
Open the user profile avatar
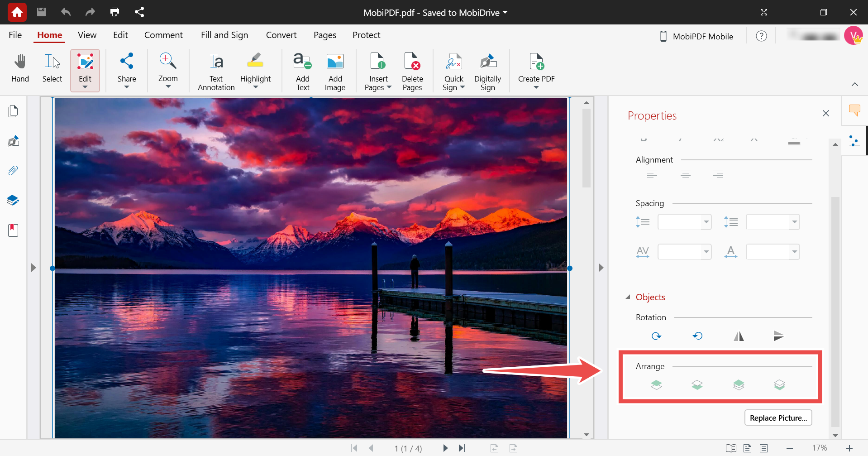pyautogui.click(x=854, y=35)
